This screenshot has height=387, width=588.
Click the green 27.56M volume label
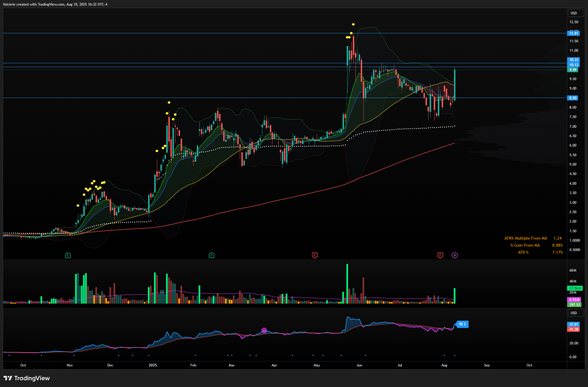[x=575, y=288]
